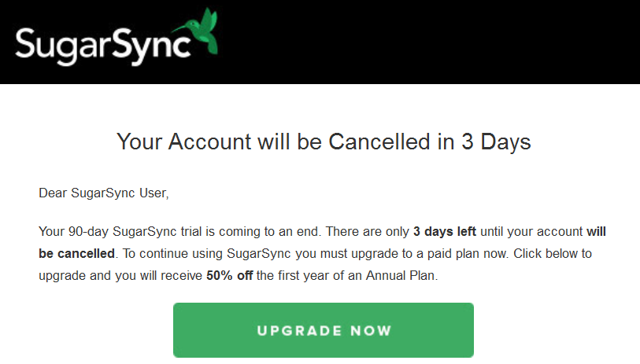The height and width of the screenshot is (364, 640).
Task: Click the bold '3 days left' text
Action: [x=445, y=231]
